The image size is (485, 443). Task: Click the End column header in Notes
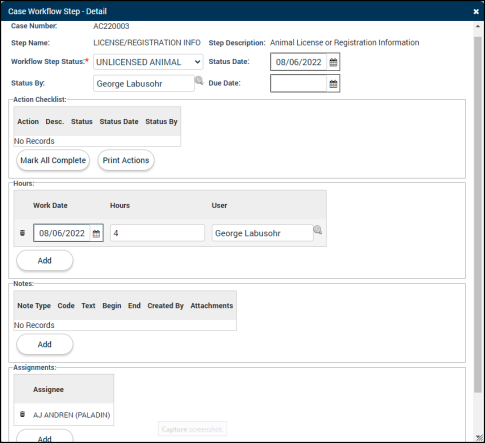tap(134, 306)
